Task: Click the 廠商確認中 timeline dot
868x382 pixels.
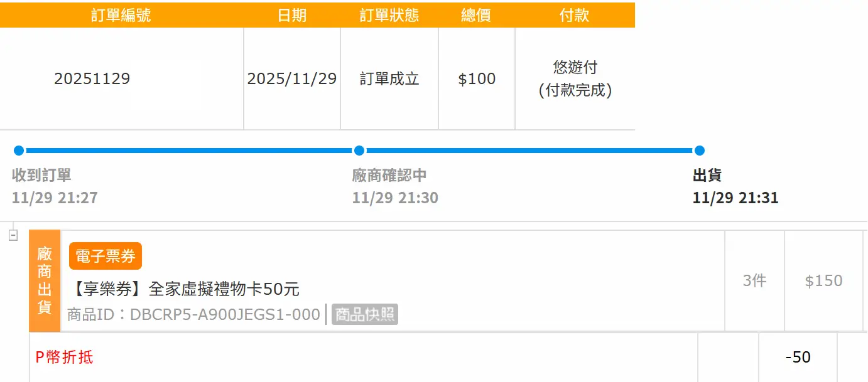Action: 359,151
